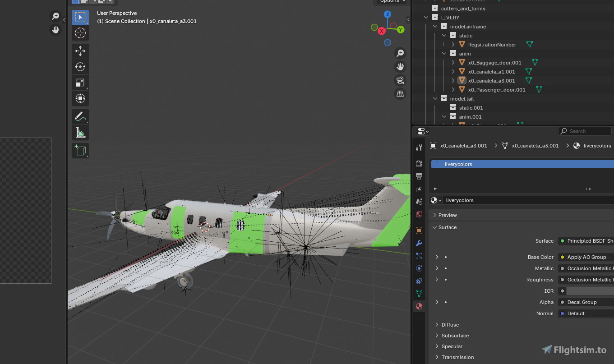Select the Scale tool

(80, 83)
